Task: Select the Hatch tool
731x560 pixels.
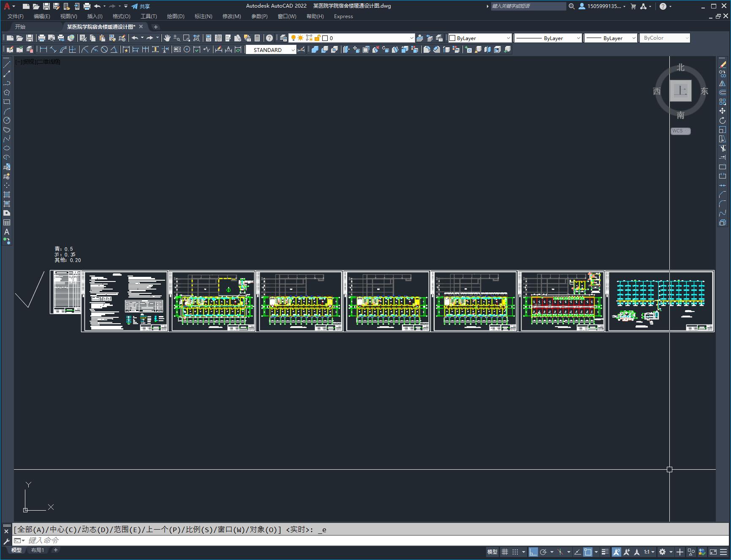Action: (7, 195)
